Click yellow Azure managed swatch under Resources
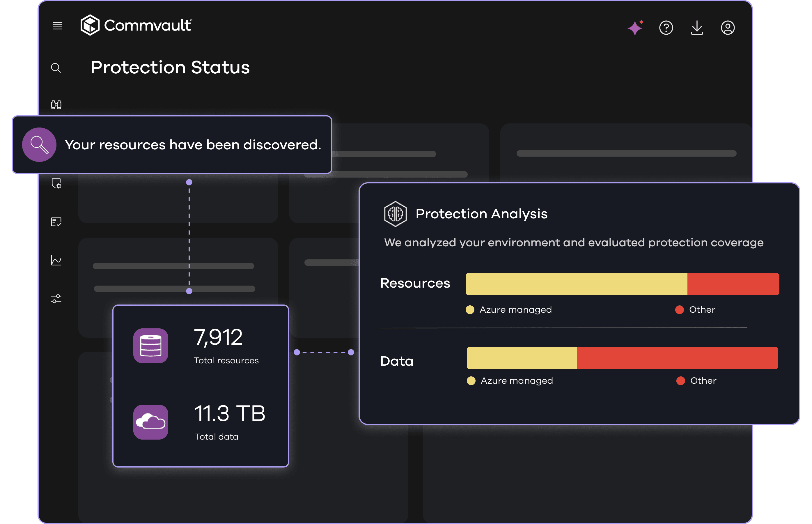 click(x=470, y=310)
